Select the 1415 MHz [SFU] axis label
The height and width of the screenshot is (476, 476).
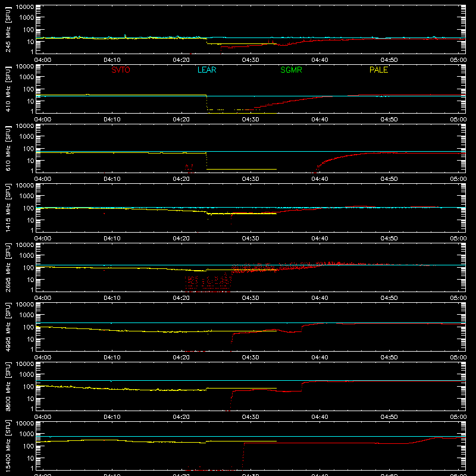8,208
